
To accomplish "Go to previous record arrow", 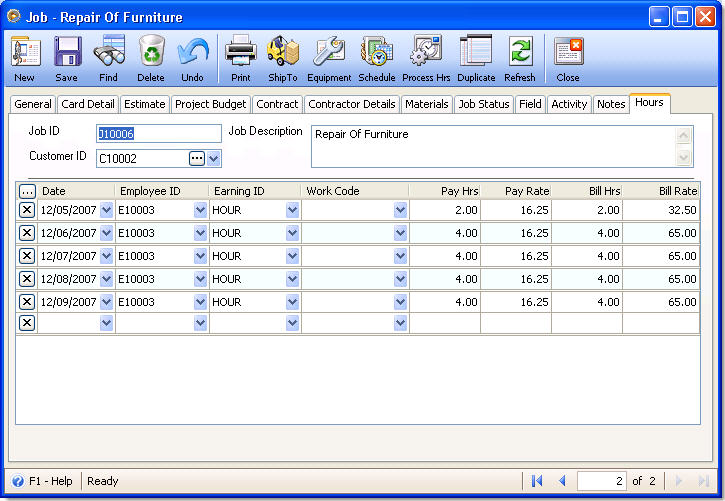I will click(562, 481).
